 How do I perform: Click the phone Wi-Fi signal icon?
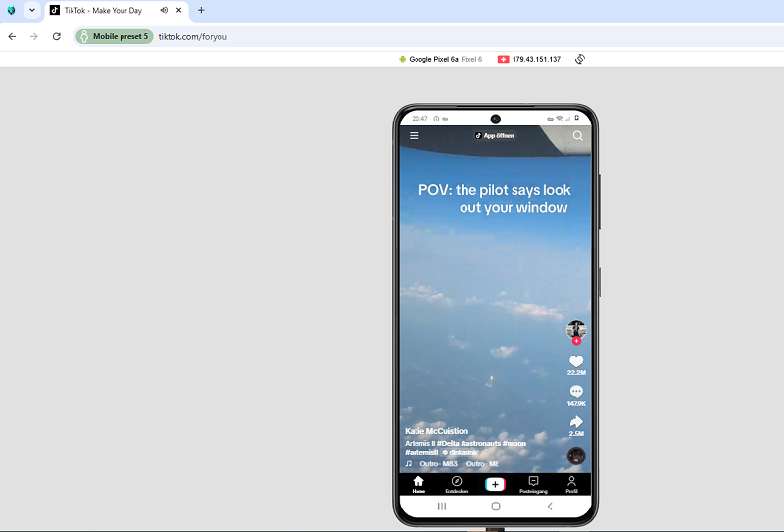pyautogui.click(x=560, y=119)
